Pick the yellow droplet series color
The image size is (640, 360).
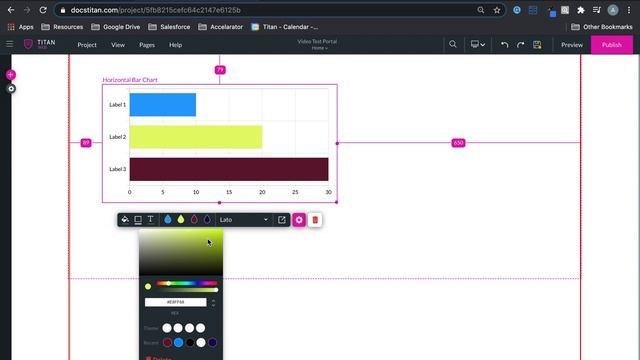181,220
